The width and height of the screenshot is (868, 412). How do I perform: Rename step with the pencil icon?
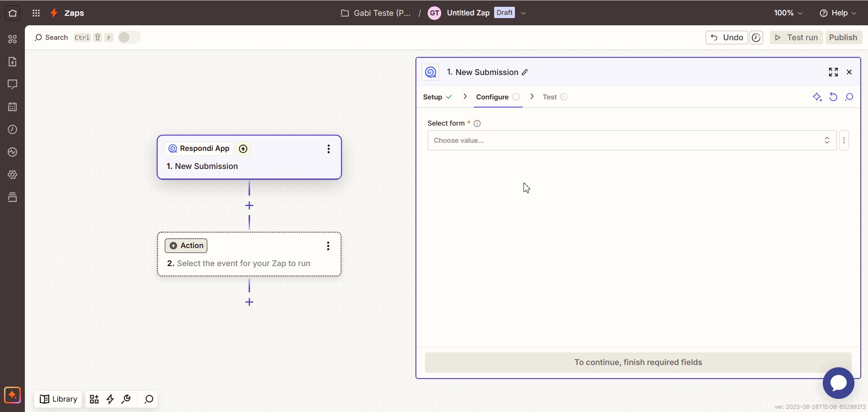(525, 72)
